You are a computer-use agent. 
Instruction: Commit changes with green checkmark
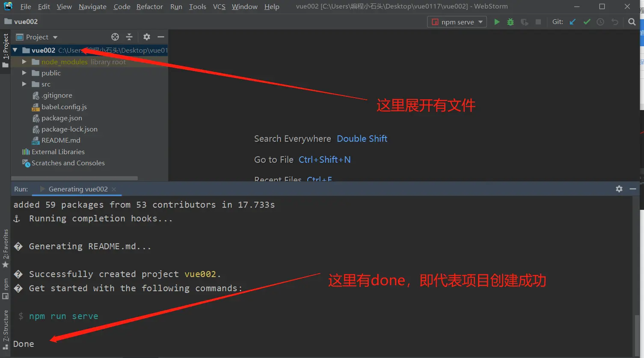[587, 22]
